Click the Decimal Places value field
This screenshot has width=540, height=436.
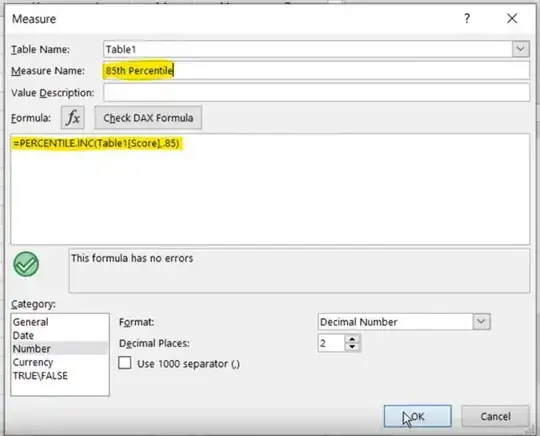331,343
